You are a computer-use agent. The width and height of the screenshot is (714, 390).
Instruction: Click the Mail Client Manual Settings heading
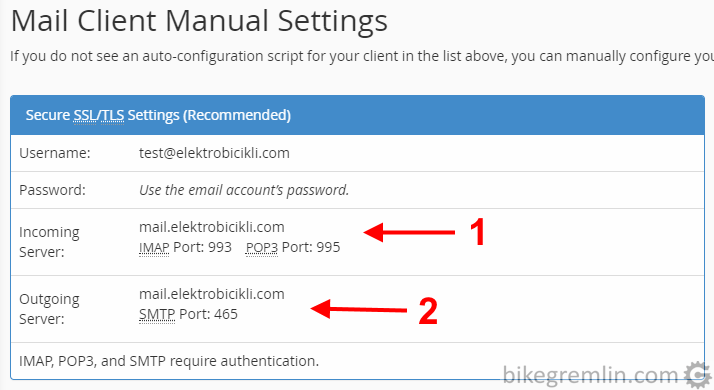(199, 21)
